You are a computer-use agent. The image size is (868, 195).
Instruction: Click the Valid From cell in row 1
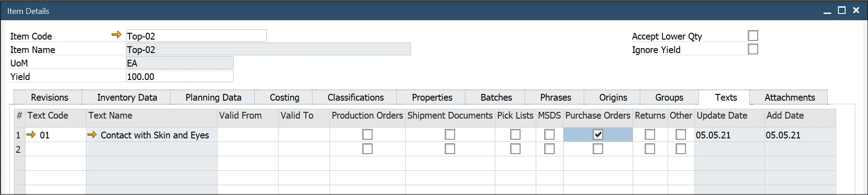click(x=247, y=135)
